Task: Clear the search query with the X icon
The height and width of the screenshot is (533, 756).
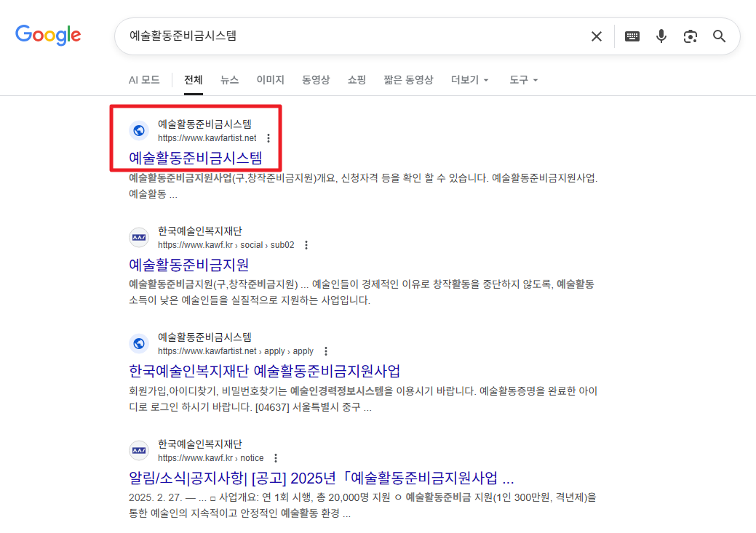Action: pyautogui.click(x=596, y=36)
